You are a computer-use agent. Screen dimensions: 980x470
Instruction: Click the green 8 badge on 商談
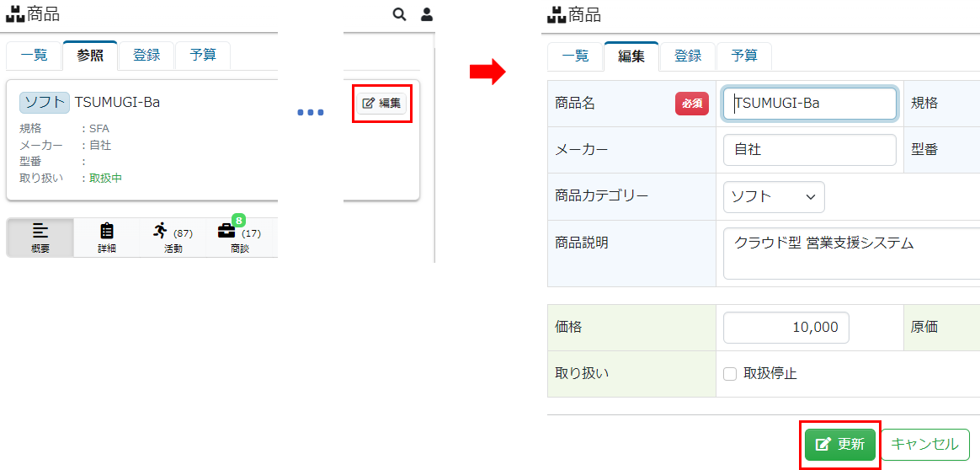click(x=239, y=220)
